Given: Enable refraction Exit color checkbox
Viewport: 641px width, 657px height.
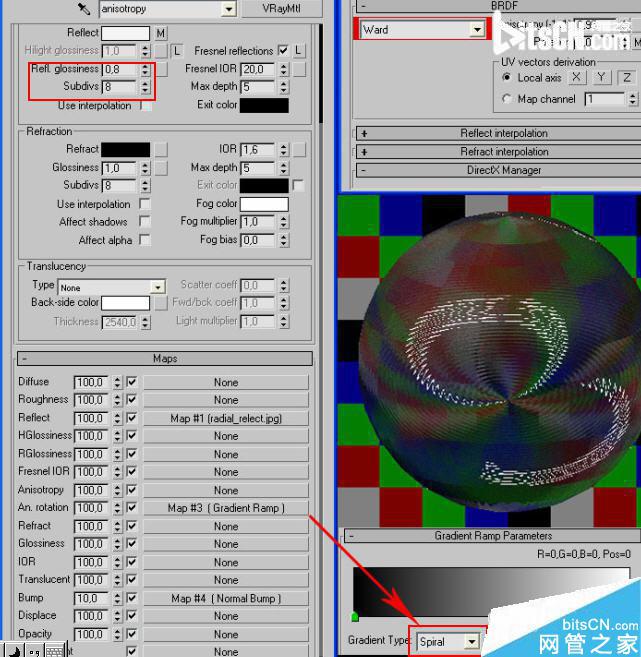Looking at the screenshot, I should click(298, 185).
